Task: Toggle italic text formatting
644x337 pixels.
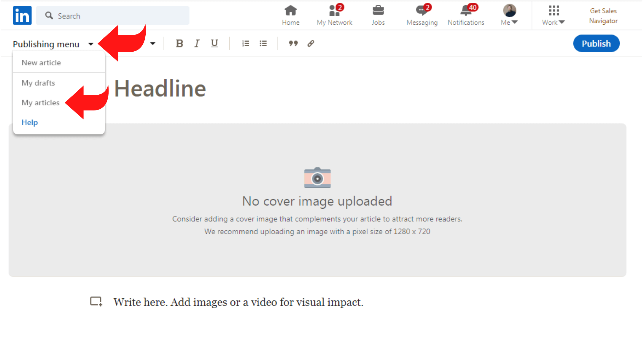Action: [x=197, y=44]
